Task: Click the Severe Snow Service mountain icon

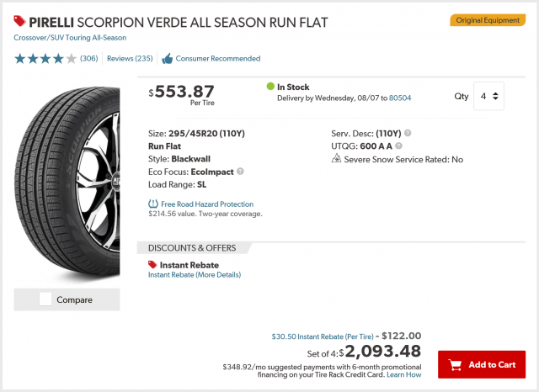Action: (337, 159)
